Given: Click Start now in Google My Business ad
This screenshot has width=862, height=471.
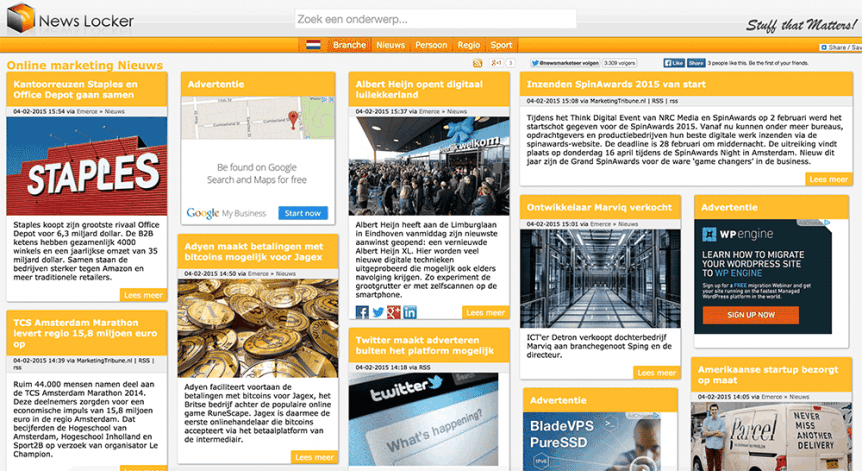Looking at the screenshot, I should 302,213.
